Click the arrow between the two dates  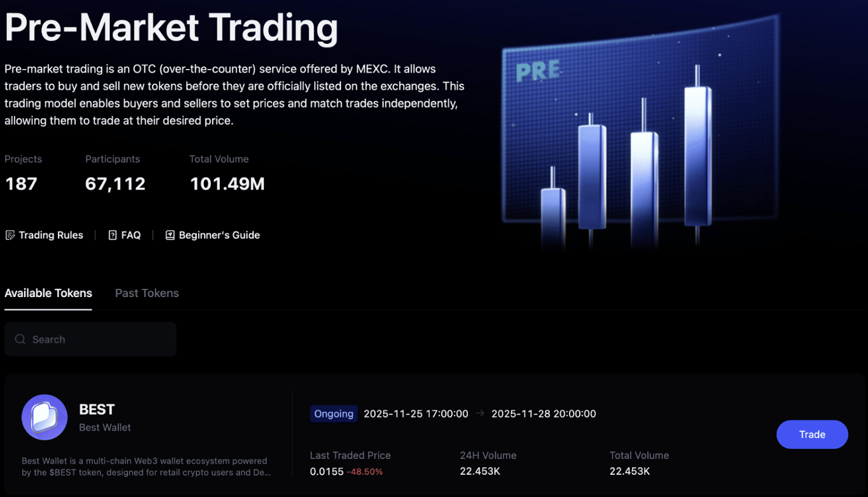point(480,413)
